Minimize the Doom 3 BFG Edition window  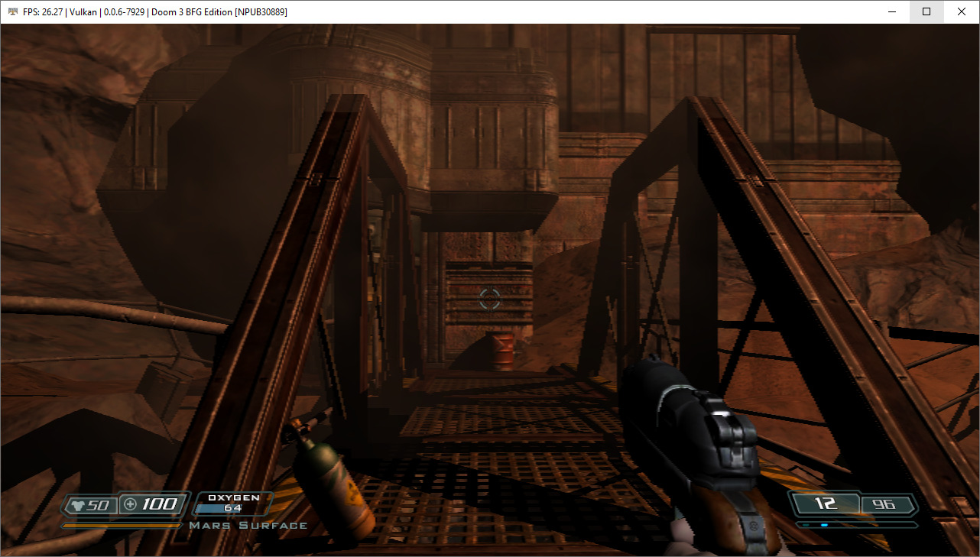891,11
